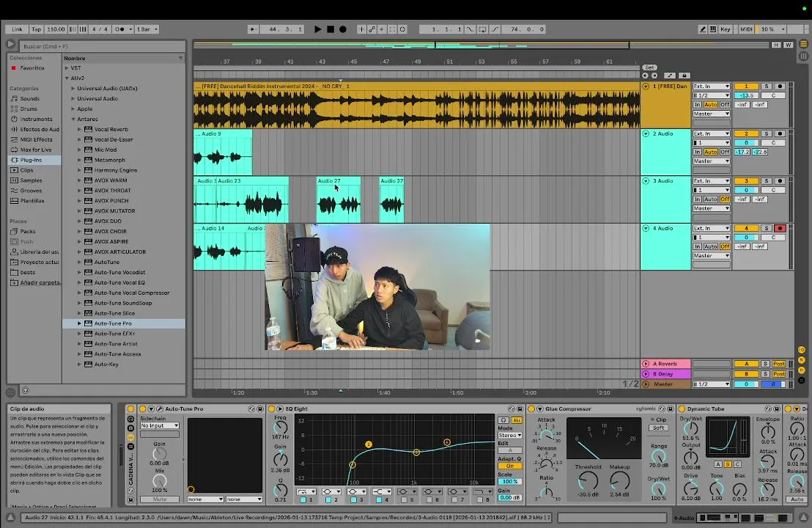Click the Lock Envelopes padlock icon
Image resolution: width=812 pixels, height=528 pixels.
tap(684, 76)
